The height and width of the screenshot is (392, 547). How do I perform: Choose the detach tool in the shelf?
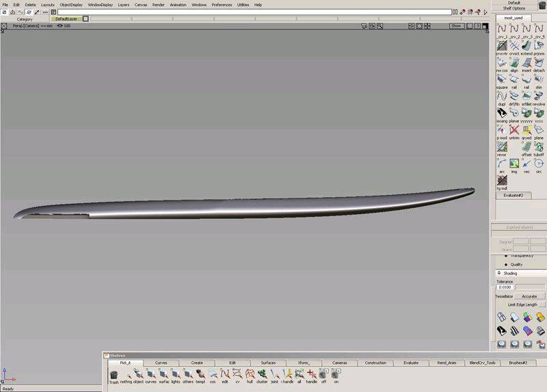(539, 63)
